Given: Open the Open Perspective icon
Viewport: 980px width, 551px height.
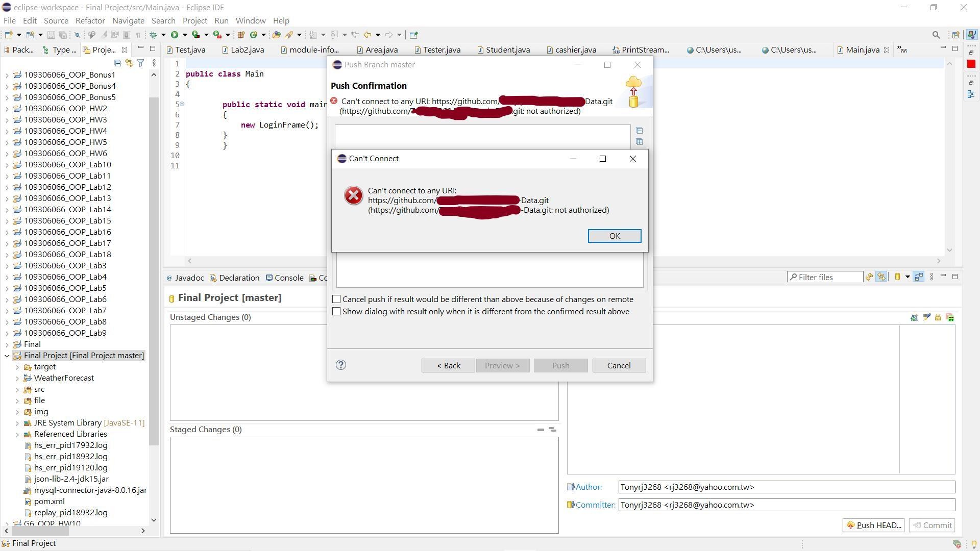Looking at the screenshot, I should tap(955, 35).
